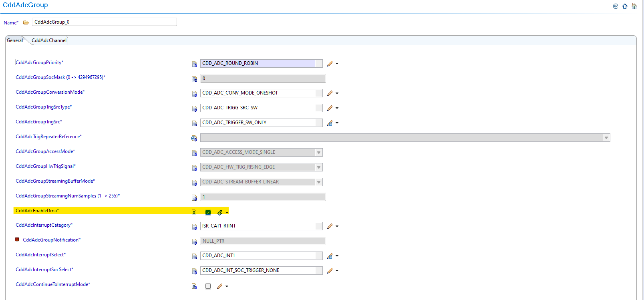Click the CddAdcGroupTrigSrc label

pyautogui.click(x=39, y=122)
